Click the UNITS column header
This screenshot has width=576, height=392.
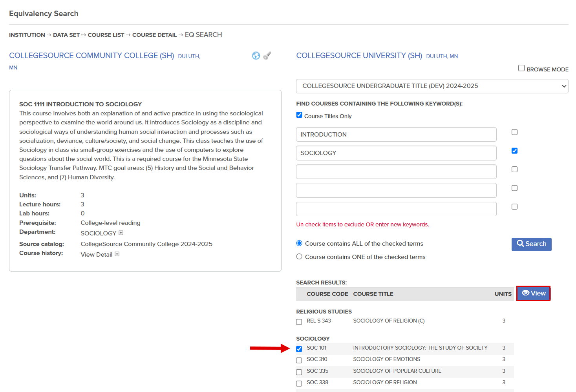coord(503,294)
